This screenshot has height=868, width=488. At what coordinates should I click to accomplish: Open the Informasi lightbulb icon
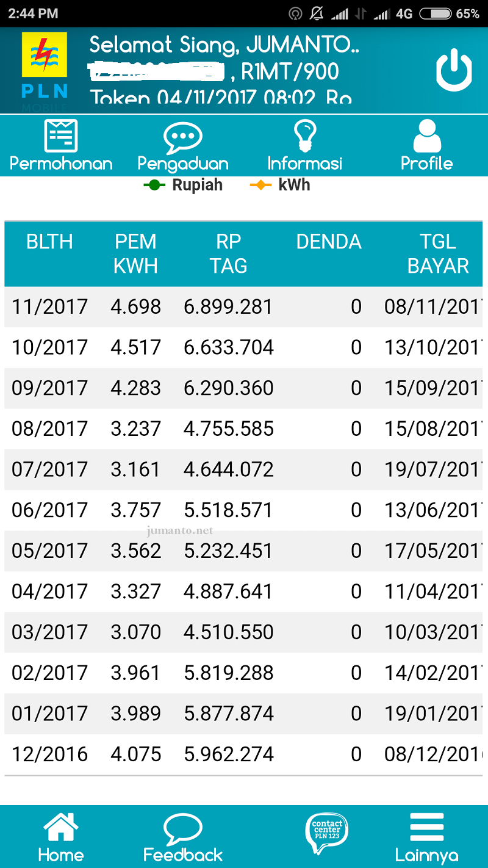(x=305, y=136)
